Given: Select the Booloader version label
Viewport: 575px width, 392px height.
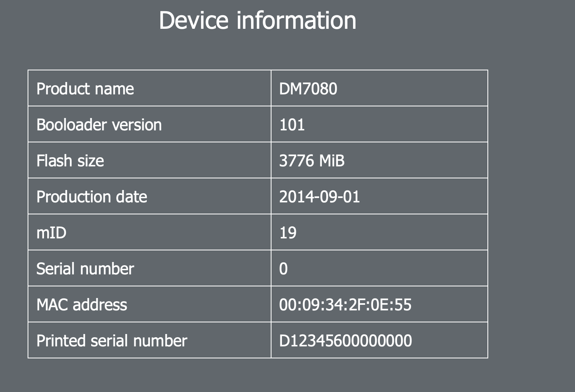Looking at the screenshot, I should [99, 125].
